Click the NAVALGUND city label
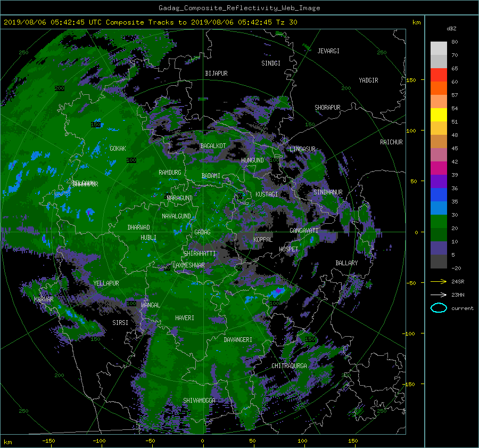The width and height of the screenshot is (479, 448). [x=176, y=216]
